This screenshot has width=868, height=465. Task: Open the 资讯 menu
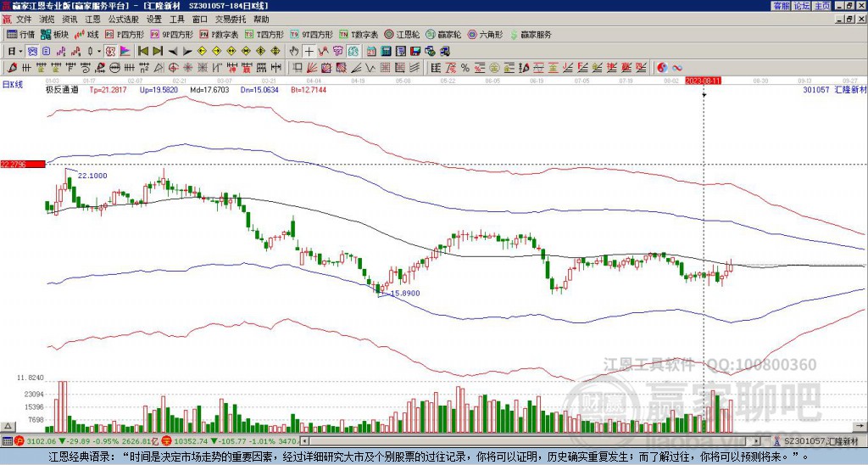point(70,20)
